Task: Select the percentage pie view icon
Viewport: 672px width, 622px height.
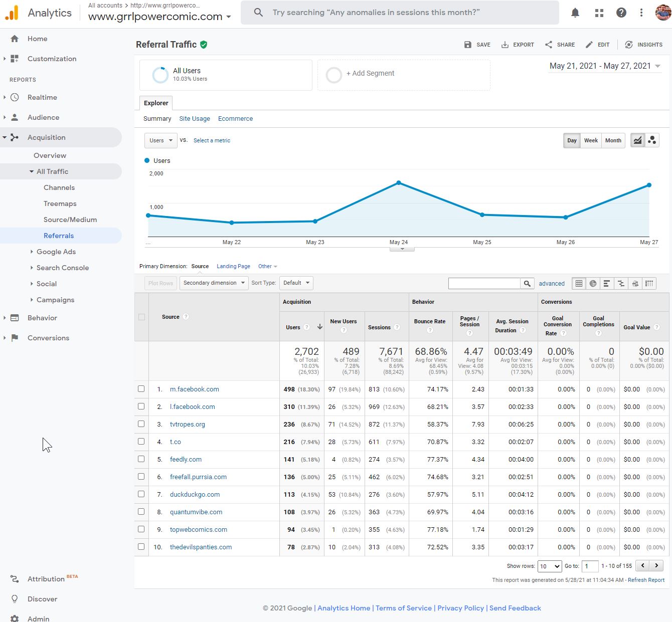Action: point(593,283)
